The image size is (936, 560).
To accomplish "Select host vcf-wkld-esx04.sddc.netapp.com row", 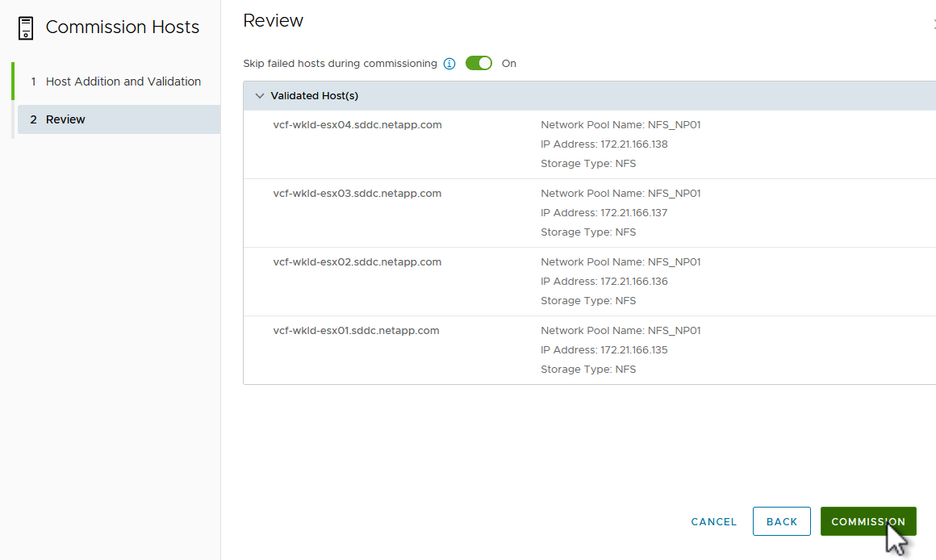I will 357,125.
